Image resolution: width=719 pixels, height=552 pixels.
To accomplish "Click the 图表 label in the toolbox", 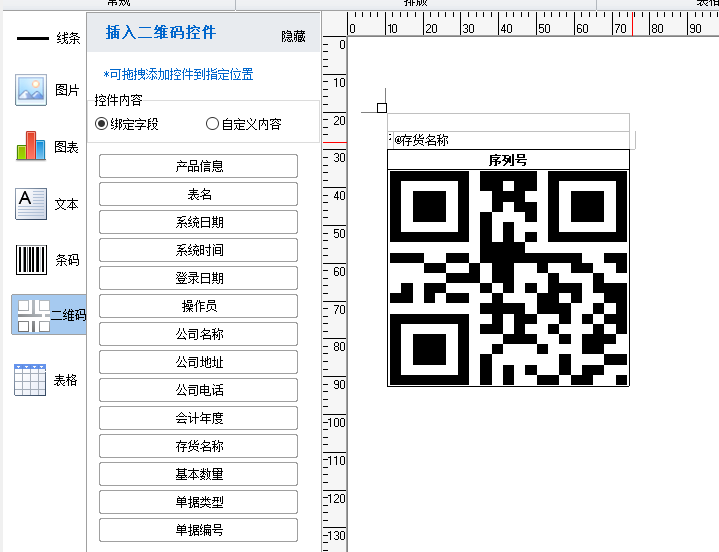I will pos(66,147).
